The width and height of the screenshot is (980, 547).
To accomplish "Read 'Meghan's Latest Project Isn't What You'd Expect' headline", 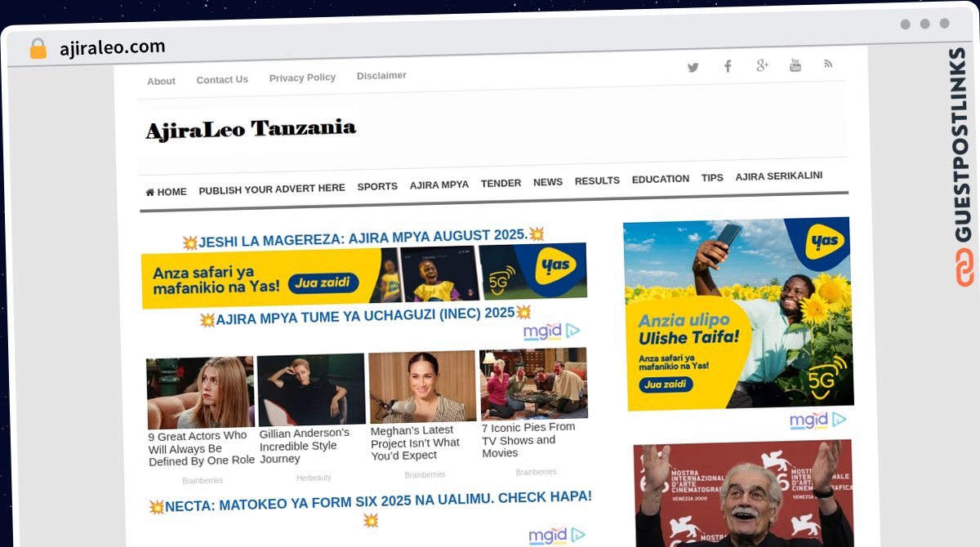I will click(415, 442).
